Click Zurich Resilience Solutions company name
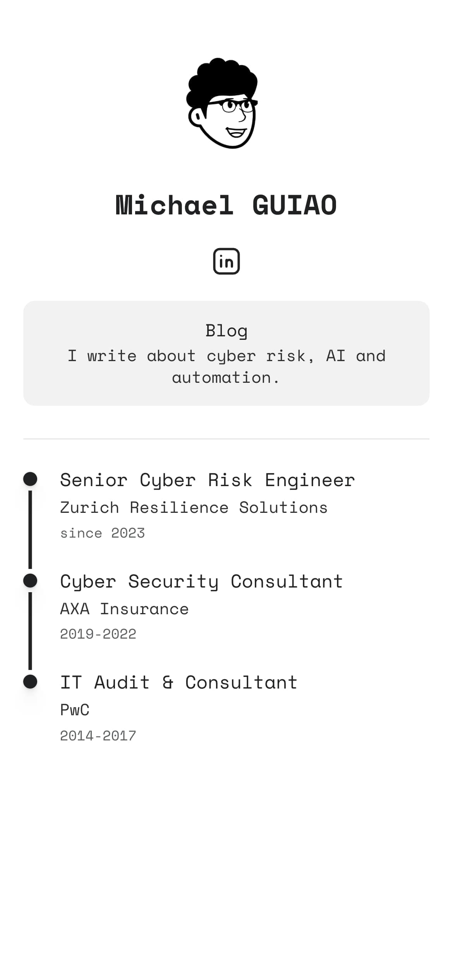Screen dimensions: 453x980 point(194,507)
